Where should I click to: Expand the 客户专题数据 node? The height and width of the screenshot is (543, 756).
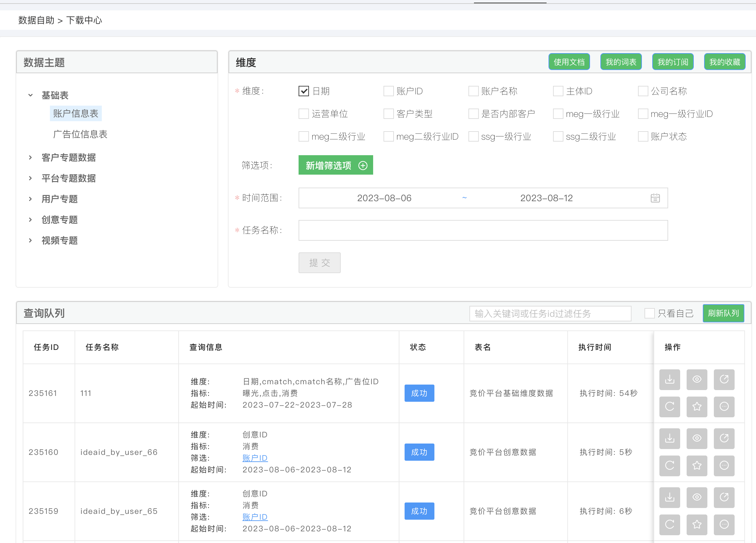(30, 157)
